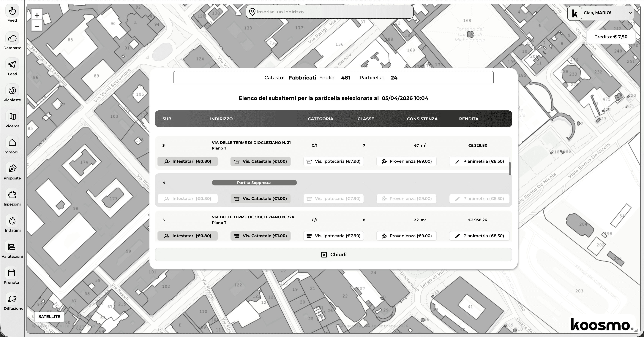Viewport: 644px width, 337px height.
Task: Click the Foglio value 481
Action: (x=345, y=78)
